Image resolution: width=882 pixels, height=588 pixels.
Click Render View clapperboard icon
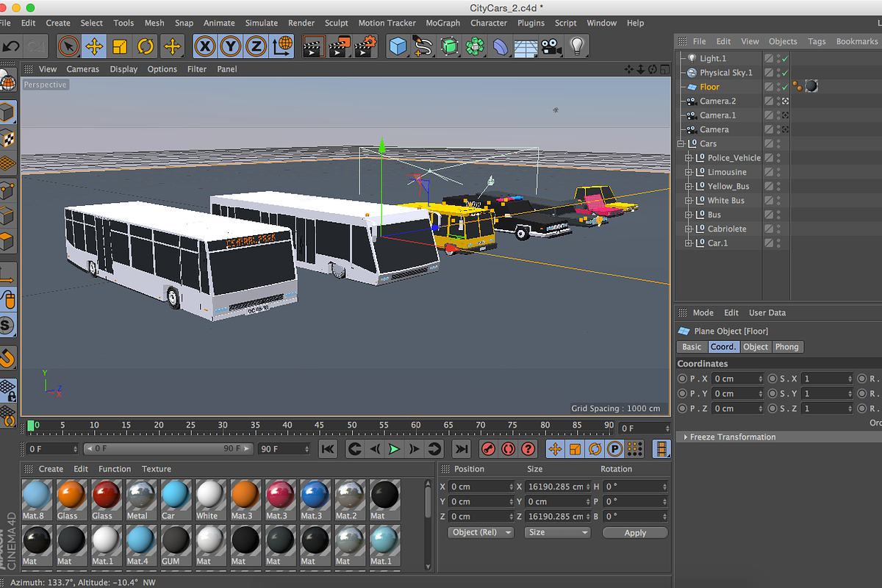(314, 47)
